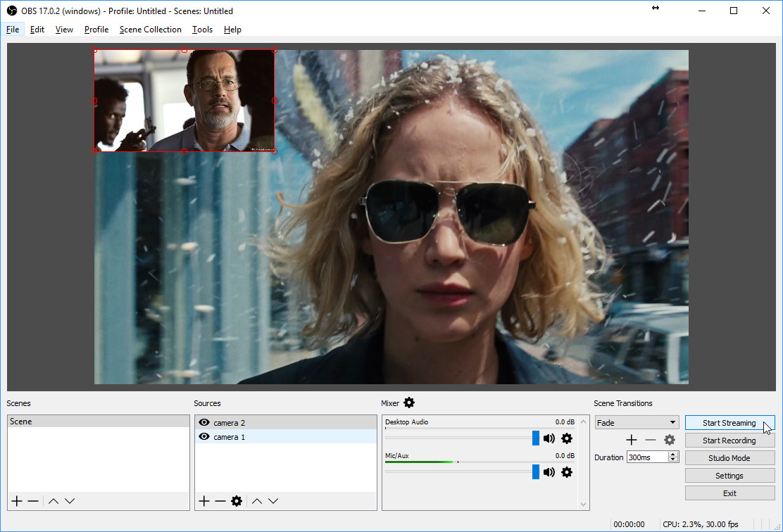Image resolution: width=783 pixels, height=532 pixels.
Task: Open Desktop Audio gear settings
Action: pos(567,438)
